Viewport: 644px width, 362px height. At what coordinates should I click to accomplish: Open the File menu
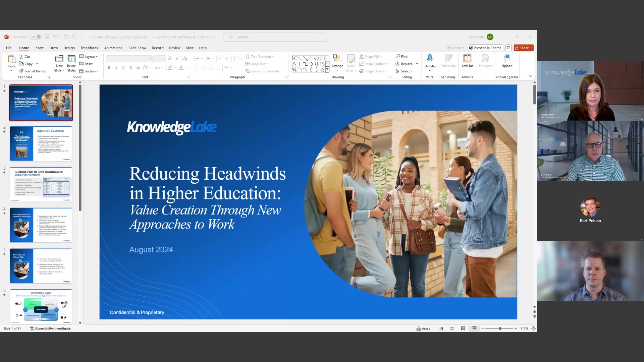tap(9, 48)
